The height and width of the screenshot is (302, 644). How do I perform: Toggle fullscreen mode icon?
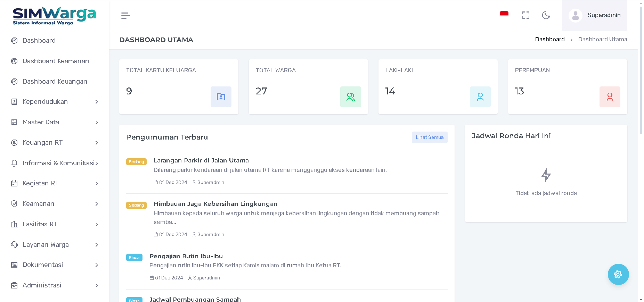[x=525, y=15]
